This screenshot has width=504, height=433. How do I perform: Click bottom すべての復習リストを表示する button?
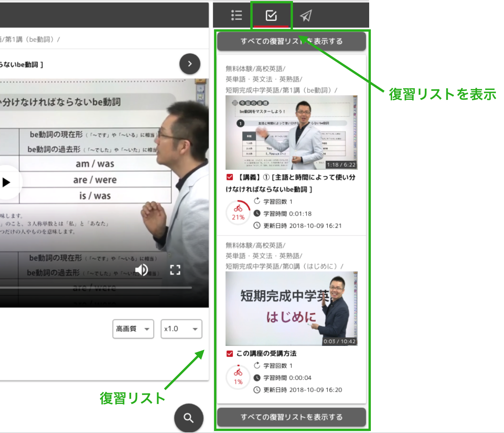pos(291,417)
